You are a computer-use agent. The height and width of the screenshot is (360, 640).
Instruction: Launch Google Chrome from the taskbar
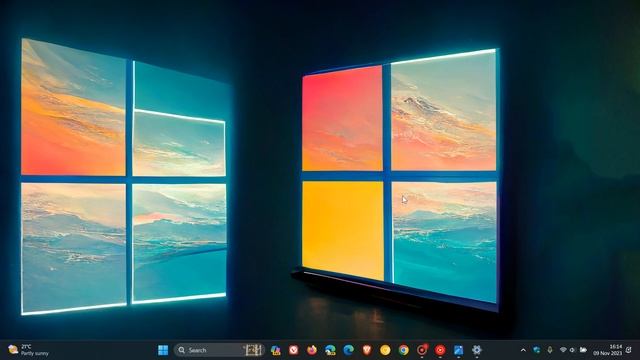403,350
